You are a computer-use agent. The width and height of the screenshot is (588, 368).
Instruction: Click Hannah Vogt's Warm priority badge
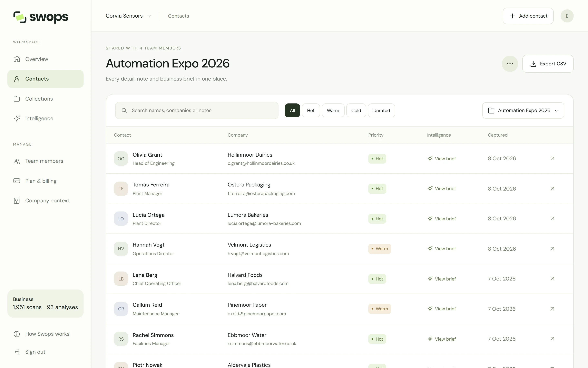point(380,249)
